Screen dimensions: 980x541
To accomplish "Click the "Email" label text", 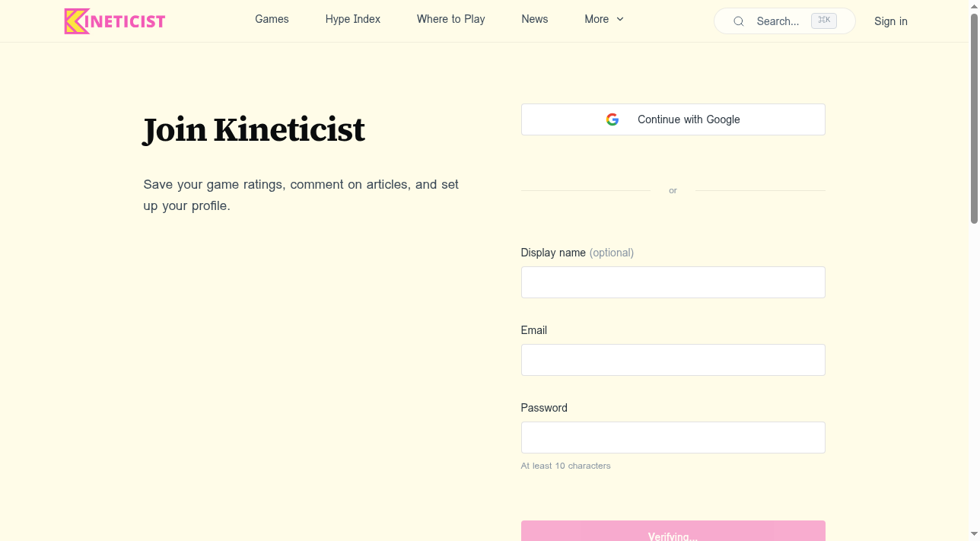I will [x=534, y=330].
